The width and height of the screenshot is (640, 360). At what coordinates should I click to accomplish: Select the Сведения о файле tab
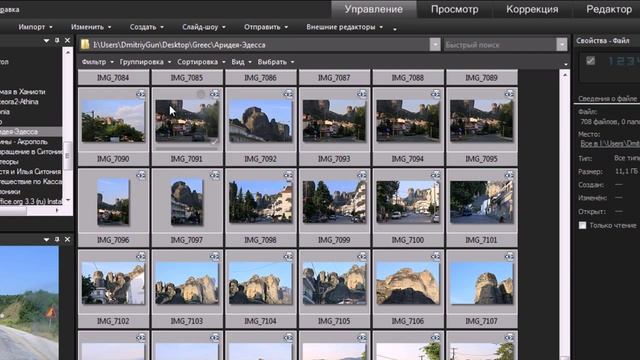(607, 98)
